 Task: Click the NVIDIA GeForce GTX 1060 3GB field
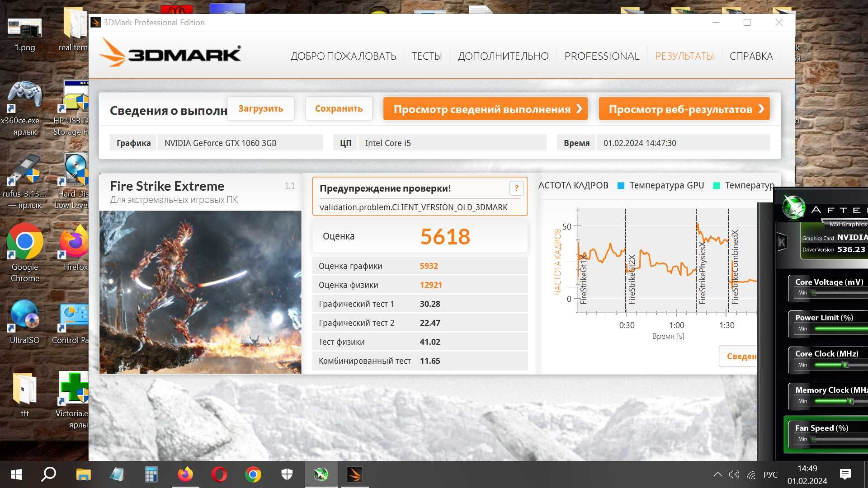(240, 143)
